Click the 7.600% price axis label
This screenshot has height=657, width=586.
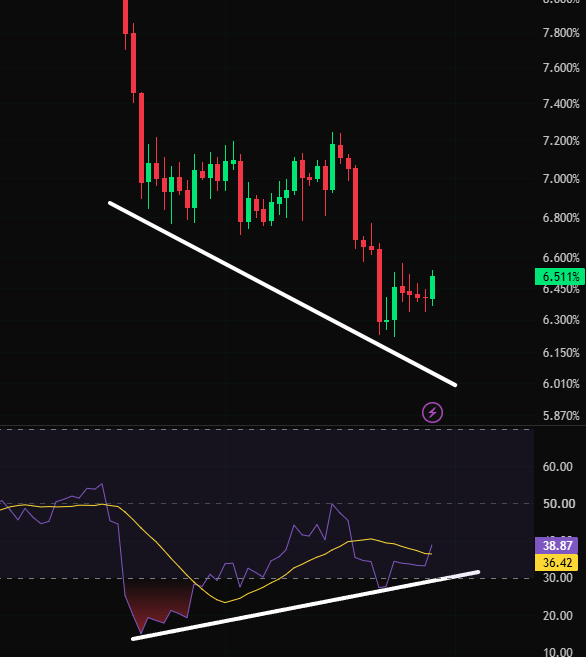point(561,68)
